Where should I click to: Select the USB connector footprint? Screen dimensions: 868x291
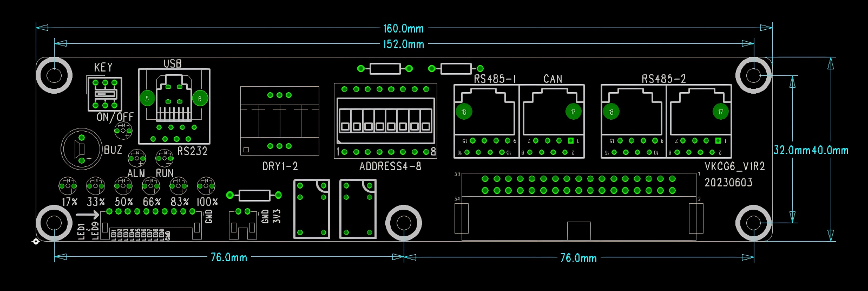click(174, 106)
